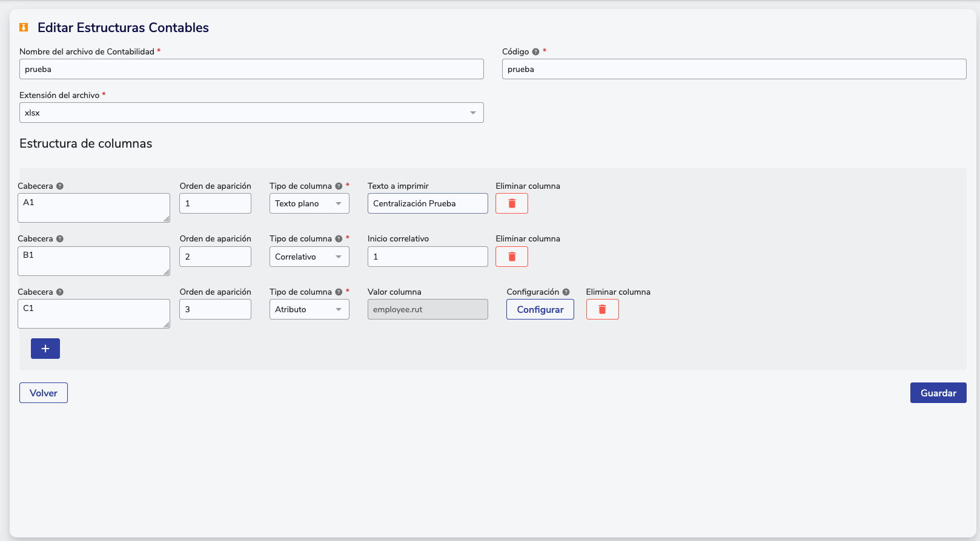This screenshot has height=541, width=980.
Task: Click the help icon next to Código
Action: pyautogui.click(x=535, y=52)
